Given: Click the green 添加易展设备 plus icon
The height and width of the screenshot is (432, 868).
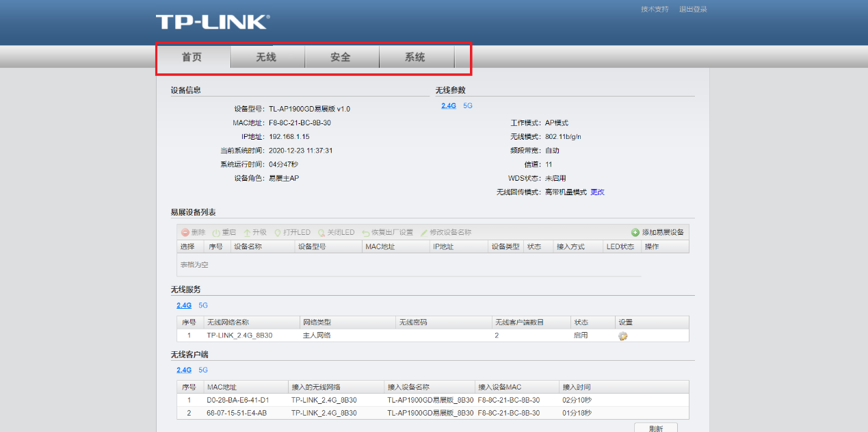Looking at the screenshot, I should pyautogui.click(x=635, y=233).
